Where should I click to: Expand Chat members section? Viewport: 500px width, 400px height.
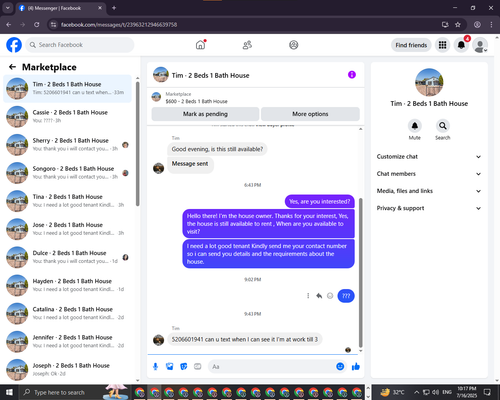tap(429, 174)
